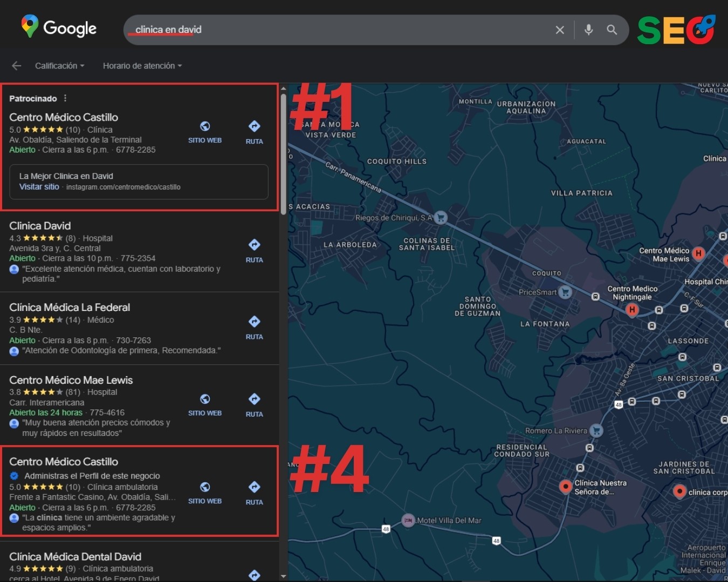
Task: Click the 'Abierto las 24 horas' text
Action: point(46,413)
